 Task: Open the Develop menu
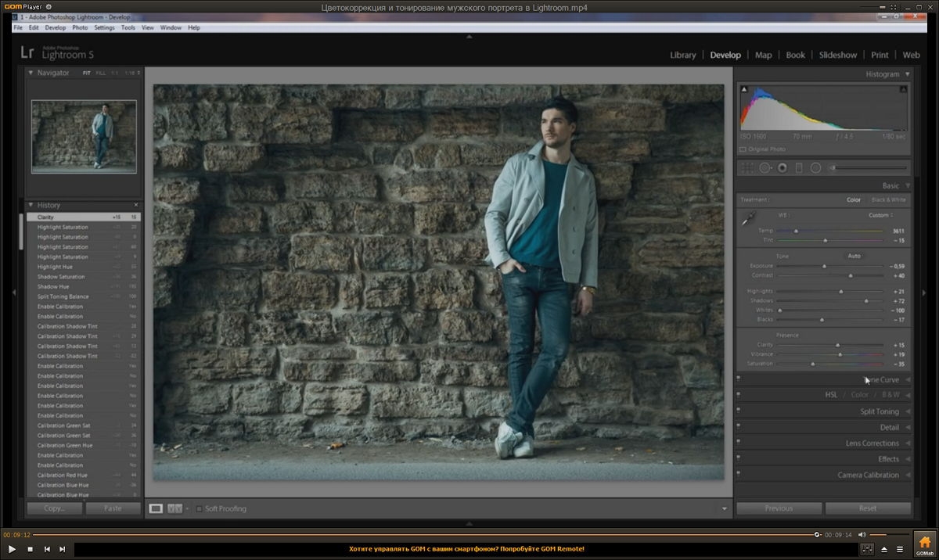click(56, 27)
